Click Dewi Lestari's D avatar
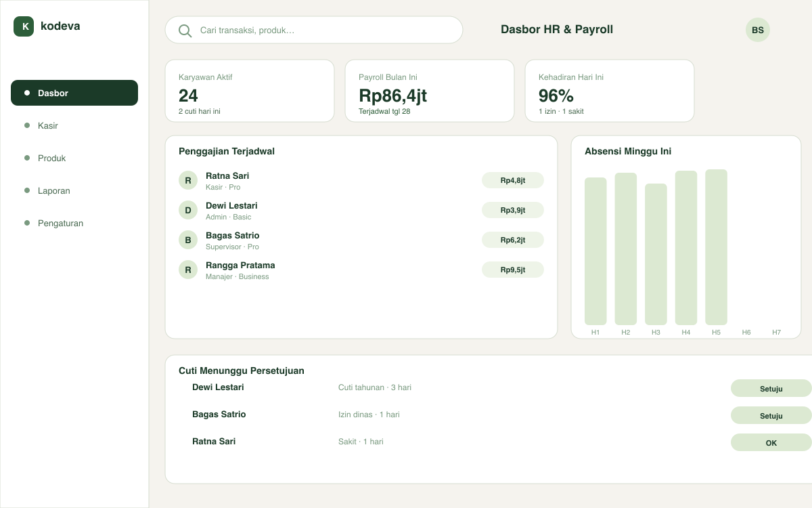The height and width of the screenshot is (508, 812). click(188, 210)
